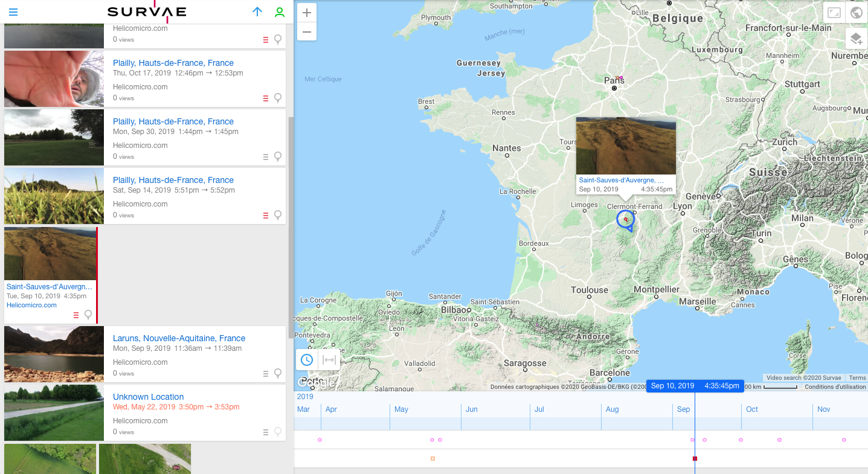Zoom out on the map
Screen dimensions: 868x474
coord(307,32)
